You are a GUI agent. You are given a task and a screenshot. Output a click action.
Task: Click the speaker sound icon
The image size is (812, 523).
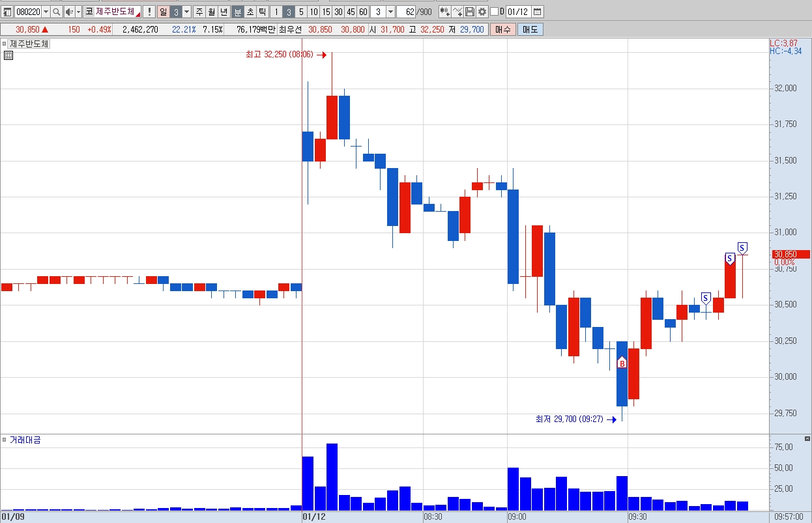70,12
